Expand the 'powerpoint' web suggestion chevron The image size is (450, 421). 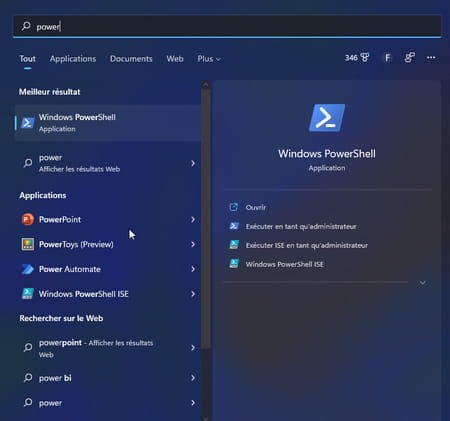(x=193, y=348)
